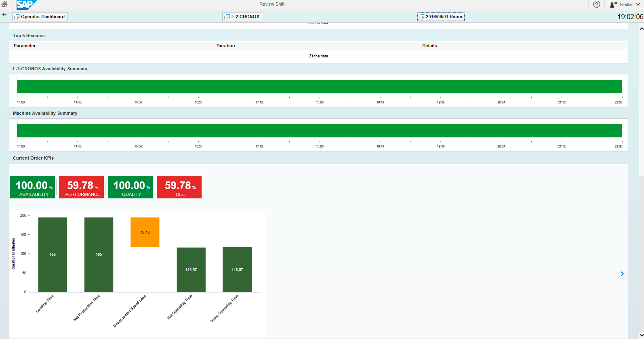644x339 pixels.
Task: Click the Machine Availability Summary heading
Action: pos(45,113)
